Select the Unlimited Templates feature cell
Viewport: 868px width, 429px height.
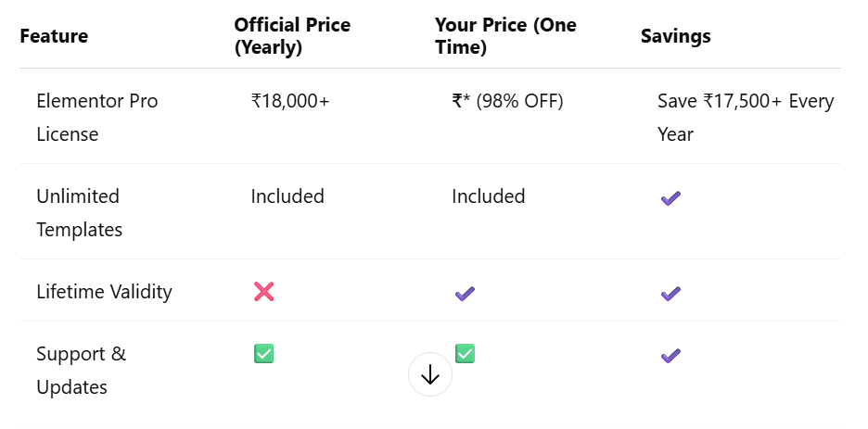[79, 213]
